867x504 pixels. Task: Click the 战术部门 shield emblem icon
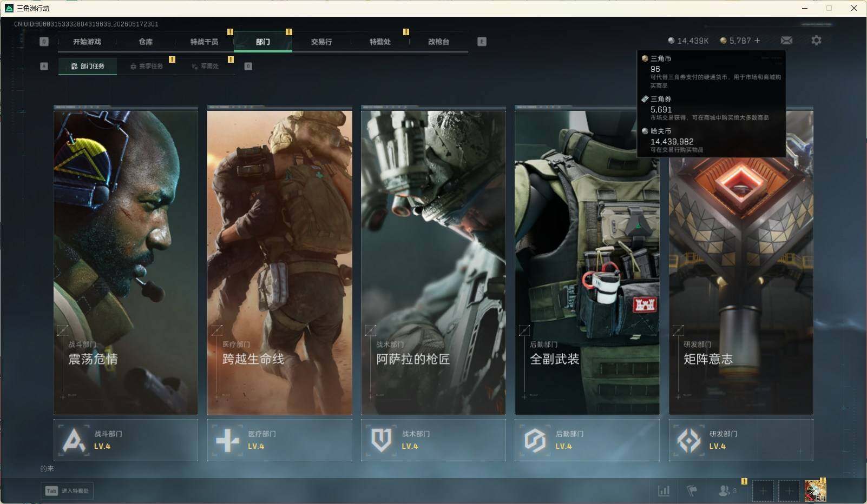tap(382, 440)
